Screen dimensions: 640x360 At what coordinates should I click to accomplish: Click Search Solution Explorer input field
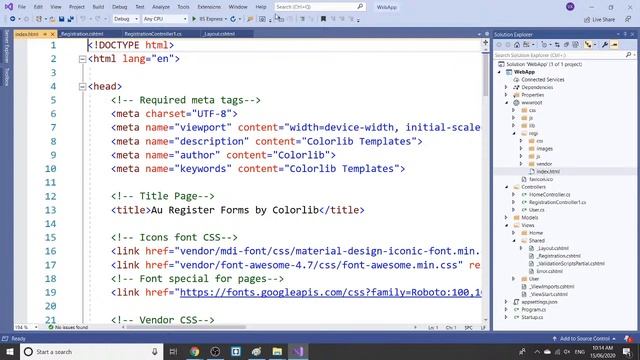pos(564,55)
